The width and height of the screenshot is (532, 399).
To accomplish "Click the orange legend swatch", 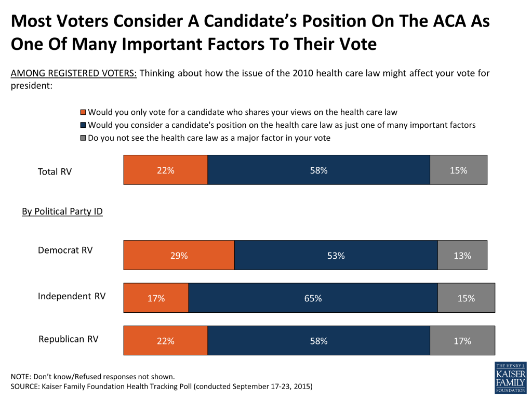I will (83, 112).
